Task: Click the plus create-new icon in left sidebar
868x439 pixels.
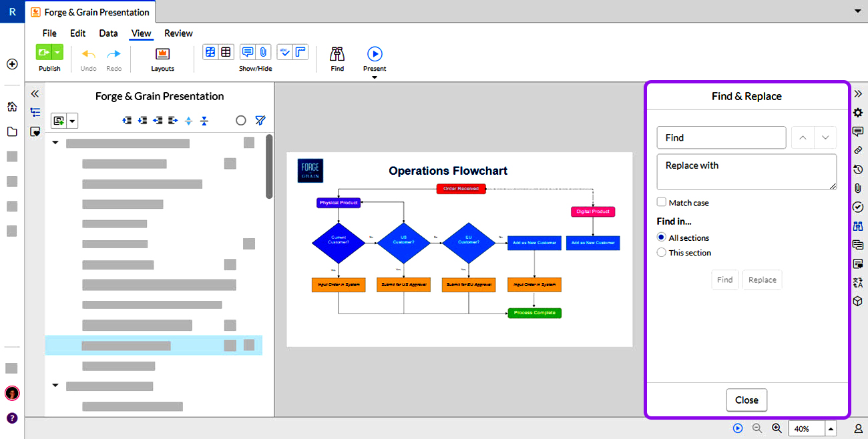Action: (12, 64)
